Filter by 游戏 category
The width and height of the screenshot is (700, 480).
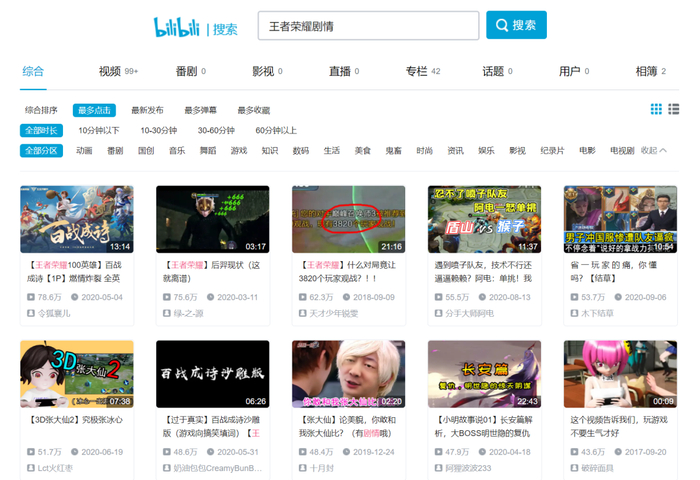pyautogui.click(x=239, y=150)
